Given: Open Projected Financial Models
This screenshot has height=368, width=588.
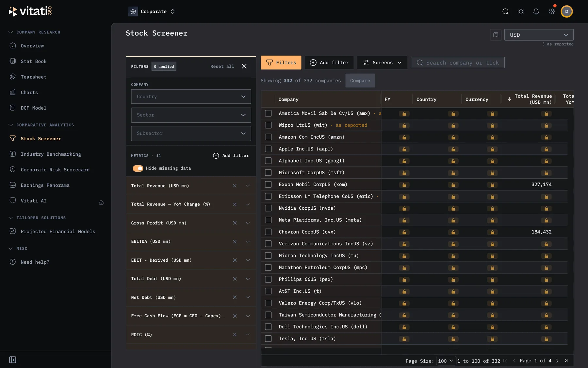Looking at the screenshot, I should 58,231.
